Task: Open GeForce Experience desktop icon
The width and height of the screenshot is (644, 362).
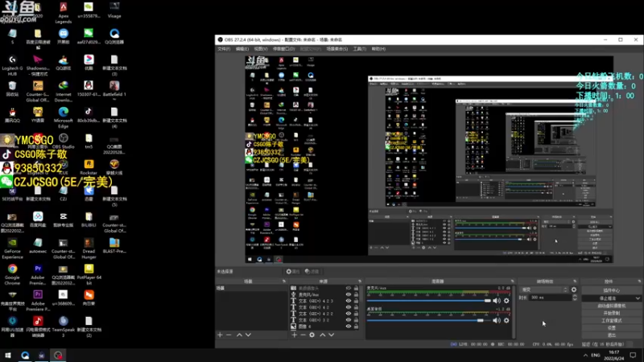Action: point(12,249)
